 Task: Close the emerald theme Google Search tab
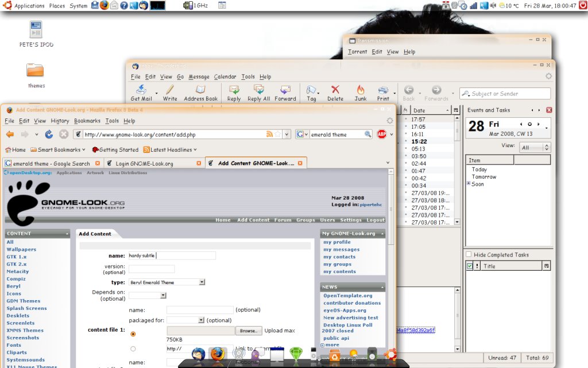98,163
